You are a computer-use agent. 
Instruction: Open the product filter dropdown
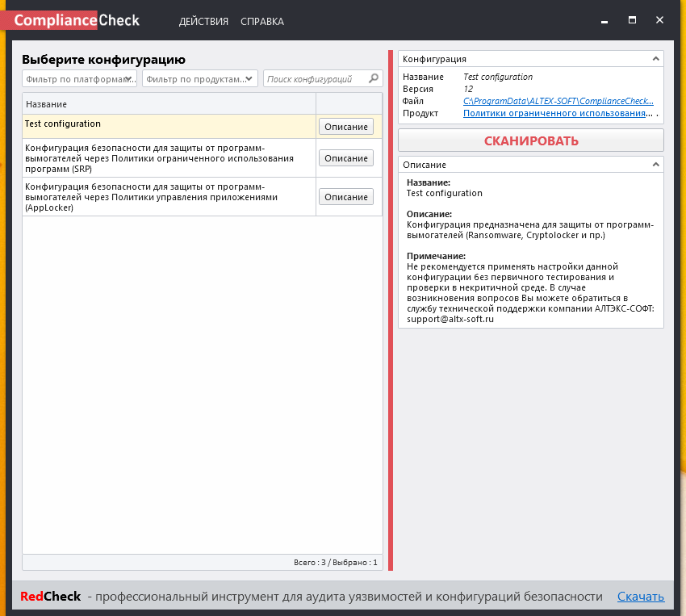point(200,79)
